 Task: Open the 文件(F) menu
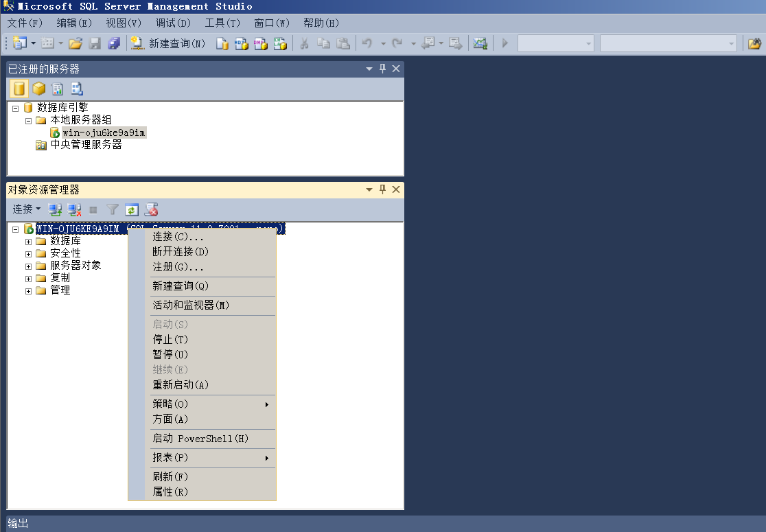(25, 23)
